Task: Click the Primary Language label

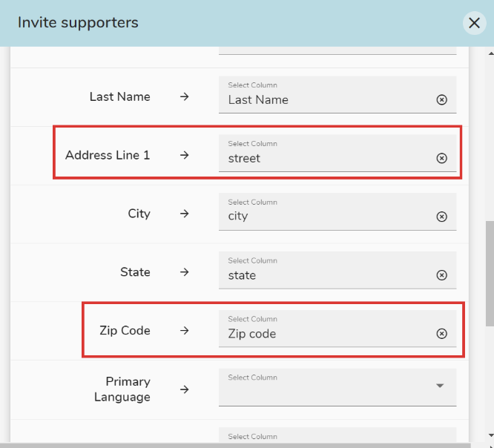Action: point(122,389)
